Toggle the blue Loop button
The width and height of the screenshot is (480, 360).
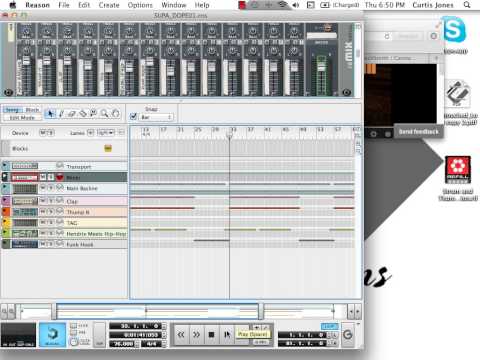click(330, 326)
